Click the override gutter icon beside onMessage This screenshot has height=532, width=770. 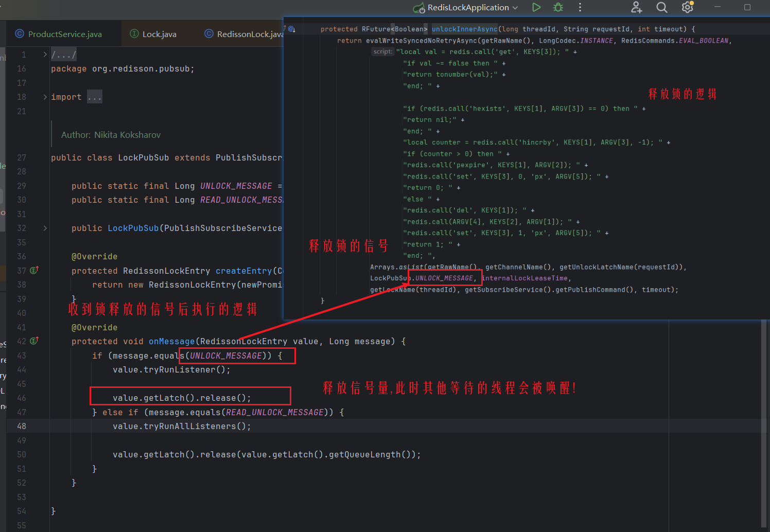pyautogui.click(x=34, y=341)
